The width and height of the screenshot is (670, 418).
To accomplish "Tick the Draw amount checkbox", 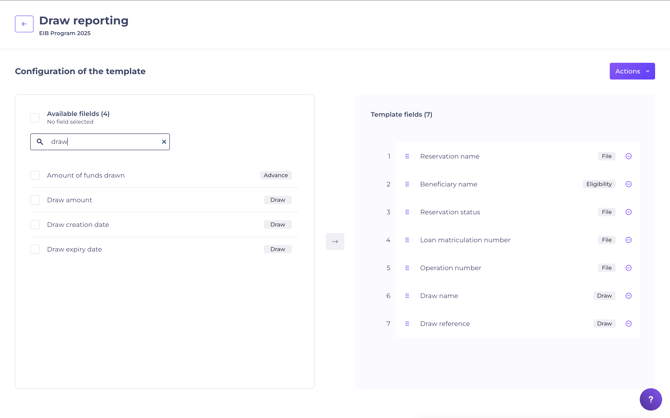I will 35,200.
